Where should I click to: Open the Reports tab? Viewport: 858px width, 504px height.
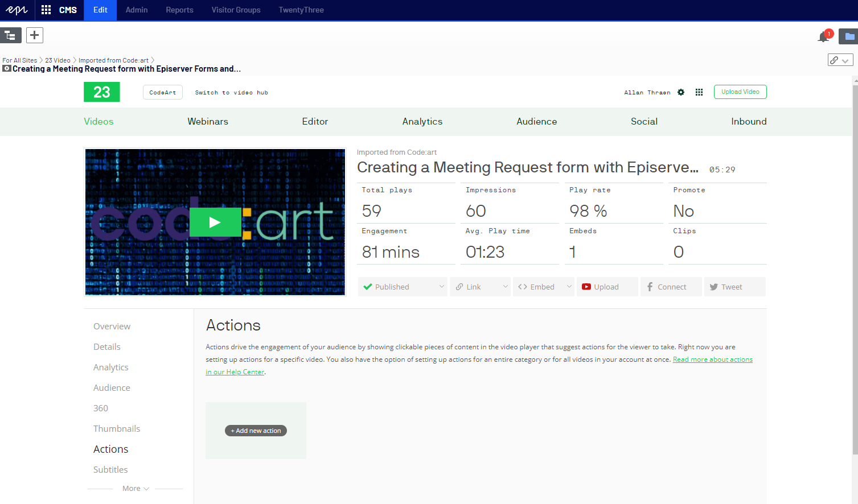point(179,10)
